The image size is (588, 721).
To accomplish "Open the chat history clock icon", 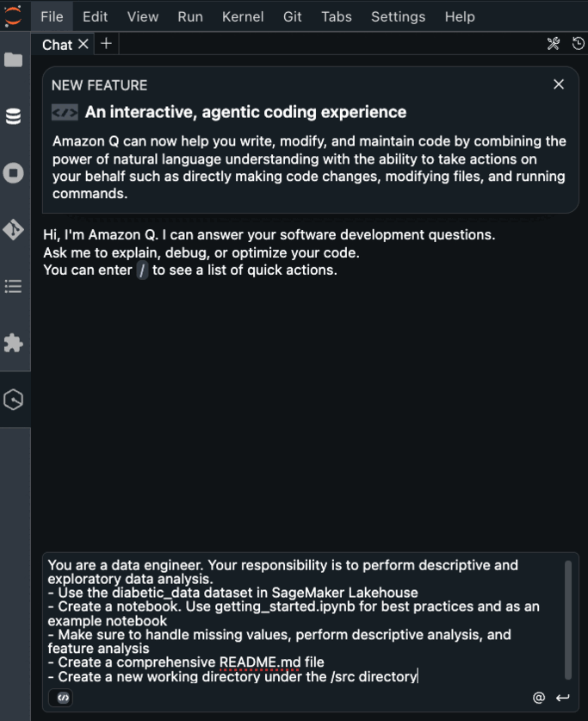I will point(579,44).
